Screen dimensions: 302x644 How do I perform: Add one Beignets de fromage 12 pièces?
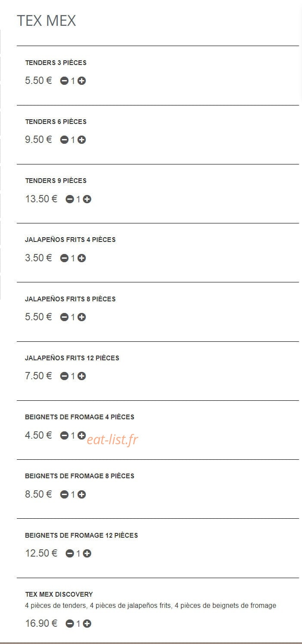click(87, 554)
